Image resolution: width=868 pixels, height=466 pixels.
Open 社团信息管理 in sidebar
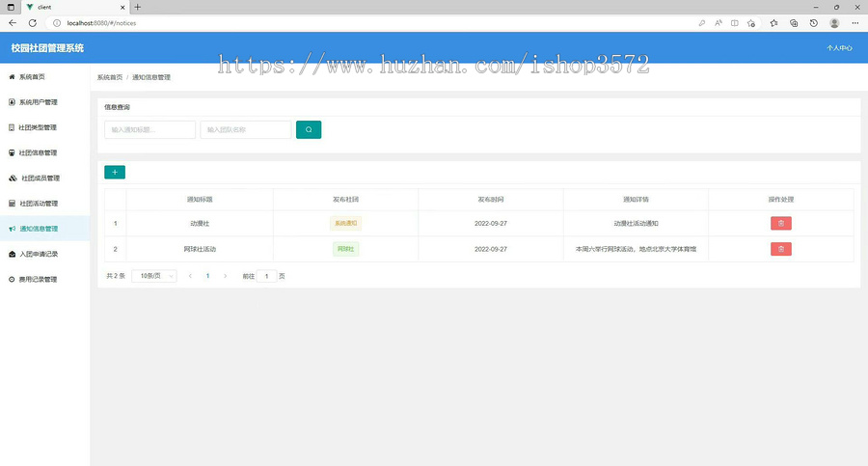[x=44, y=153]
